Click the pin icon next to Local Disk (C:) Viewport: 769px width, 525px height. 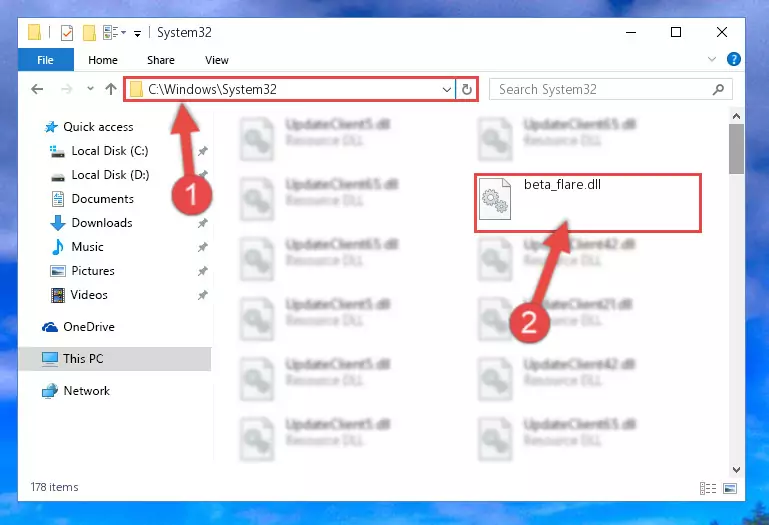[x=203, y=151]
